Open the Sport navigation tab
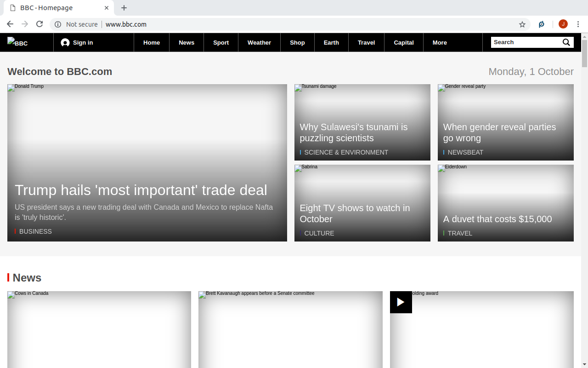588x368 pixels. (221, 42)
